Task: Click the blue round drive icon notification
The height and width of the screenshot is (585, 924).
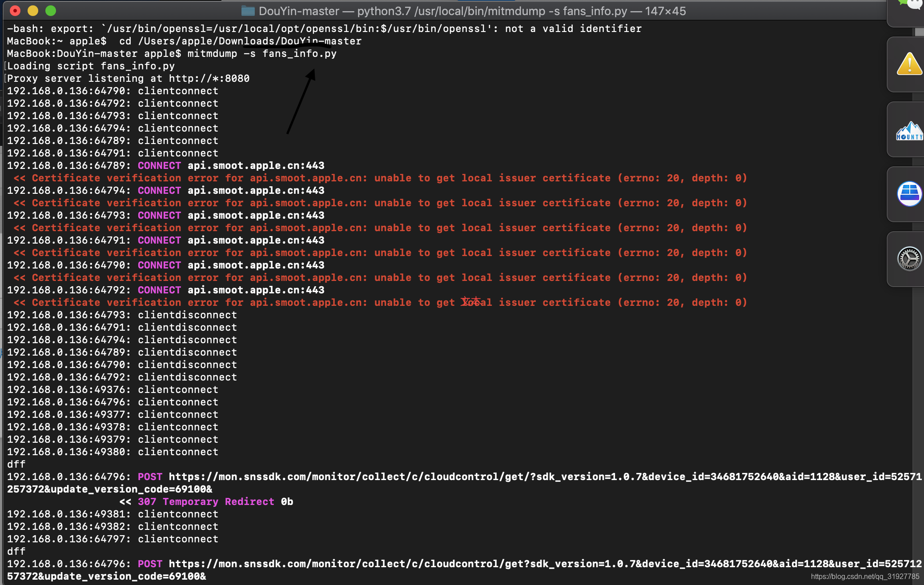Action: (909, 194)
